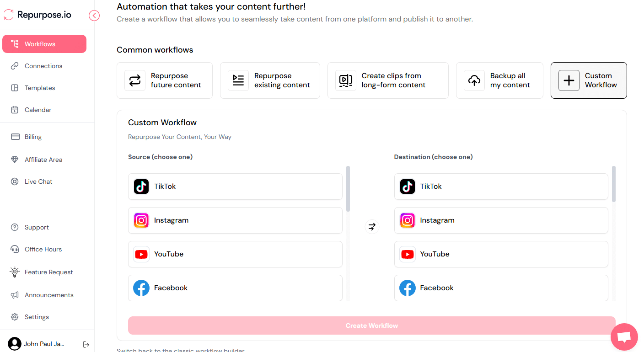Select TikTok as the source platform
This screenshot has height=352, width=644.
pos(235,186)
